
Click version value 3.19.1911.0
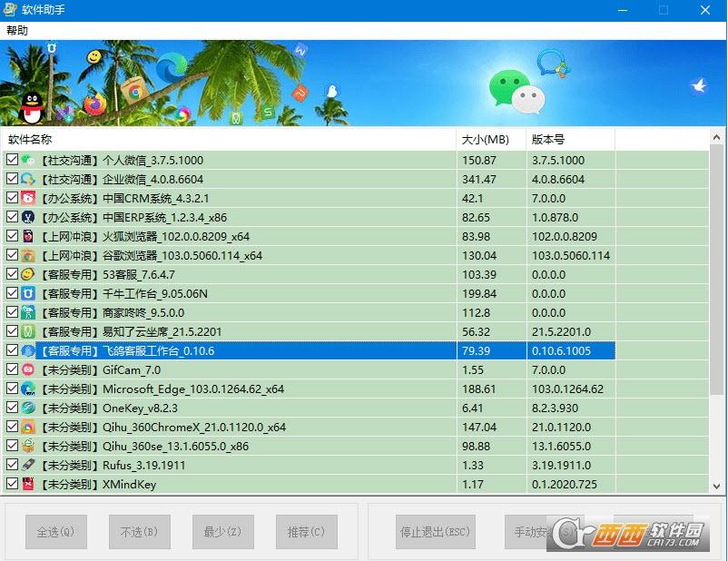click(x=561, y=465)
